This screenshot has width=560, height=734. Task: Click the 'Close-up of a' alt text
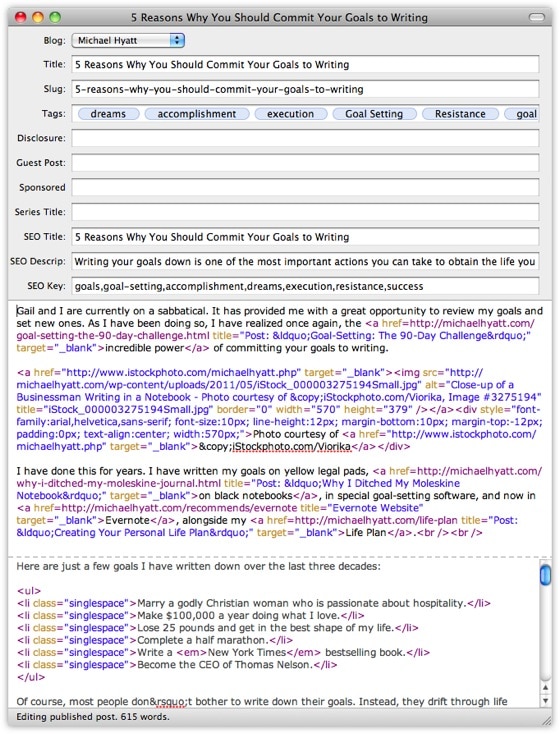[482, 385]
